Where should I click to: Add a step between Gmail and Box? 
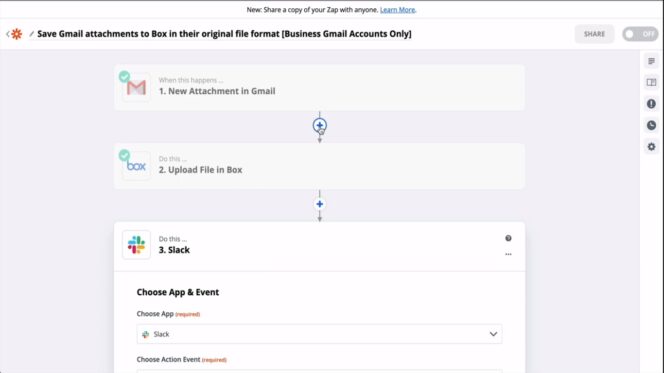(320, 125)
